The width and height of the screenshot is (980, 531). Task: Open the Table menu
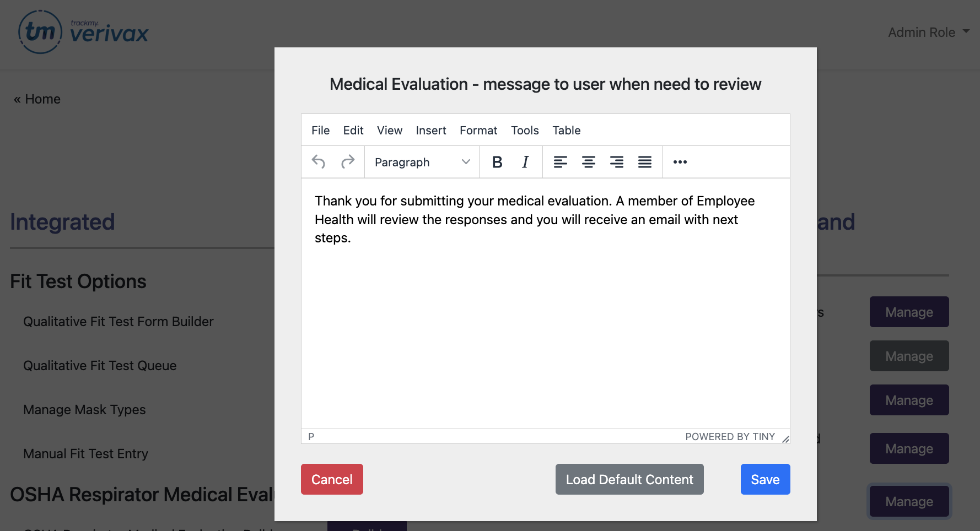coord(566,131)
